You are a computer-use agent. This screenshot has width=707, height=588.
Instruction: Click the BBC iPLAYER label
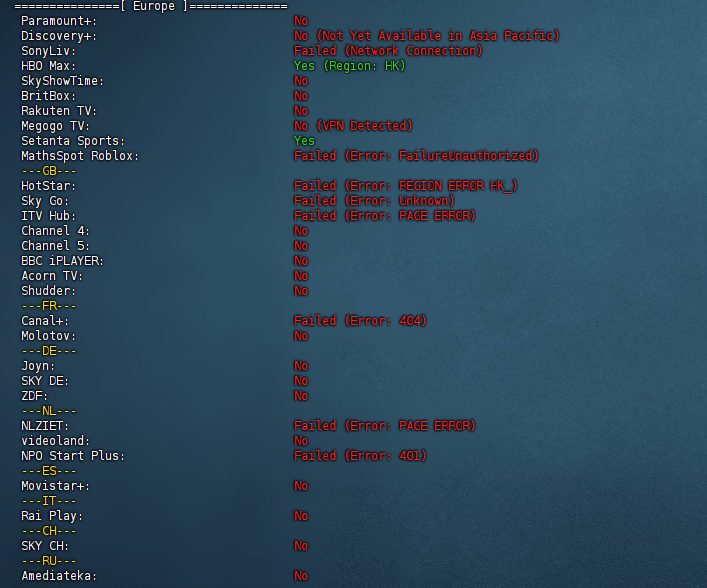[x=63, y=261]
